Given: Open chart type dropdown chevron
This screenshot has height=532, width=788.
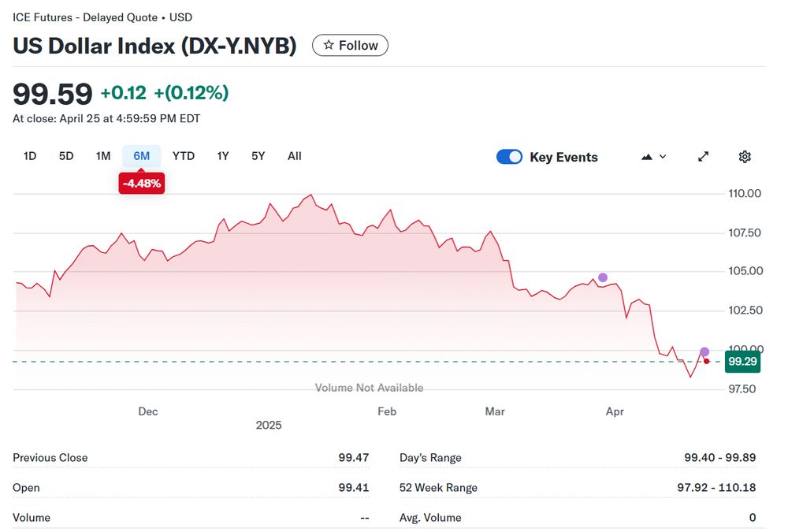Looking at the screenshot, I should (x=663, y=157).
